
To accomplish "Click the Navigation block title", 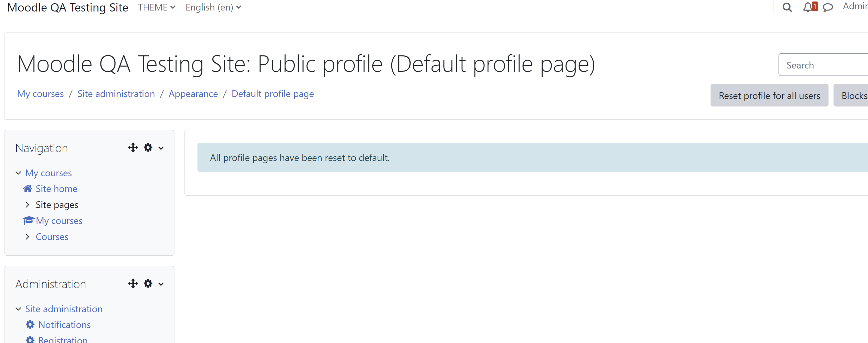I will 41,148.
